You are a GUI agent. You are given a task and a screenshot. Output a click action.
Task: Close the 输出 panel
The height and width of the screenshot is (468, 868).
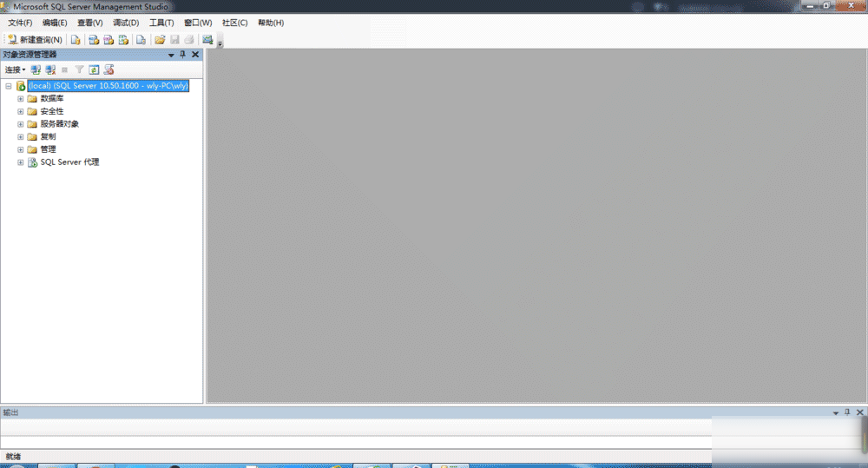point(860,412)
